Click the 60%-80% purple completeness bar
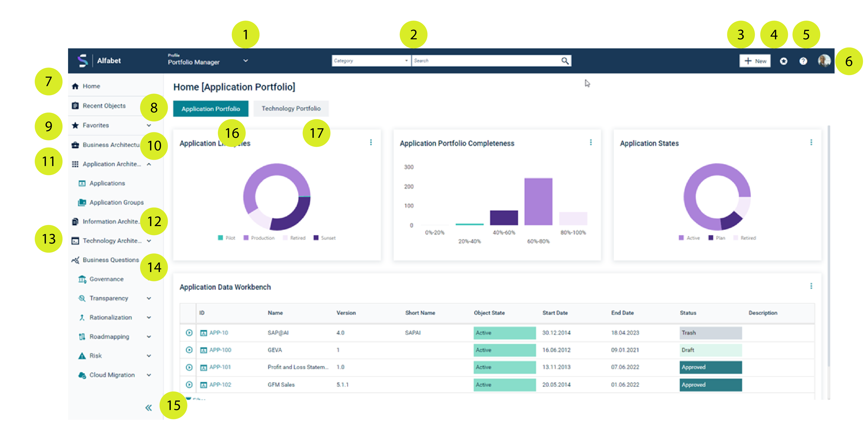 pos(538,202)
